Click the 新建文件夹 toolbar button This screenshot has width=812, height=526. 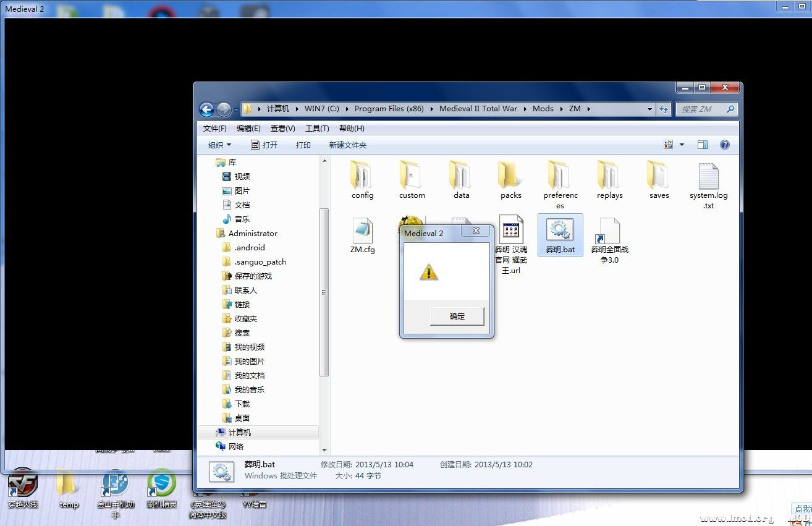click(x=347, y=145)
